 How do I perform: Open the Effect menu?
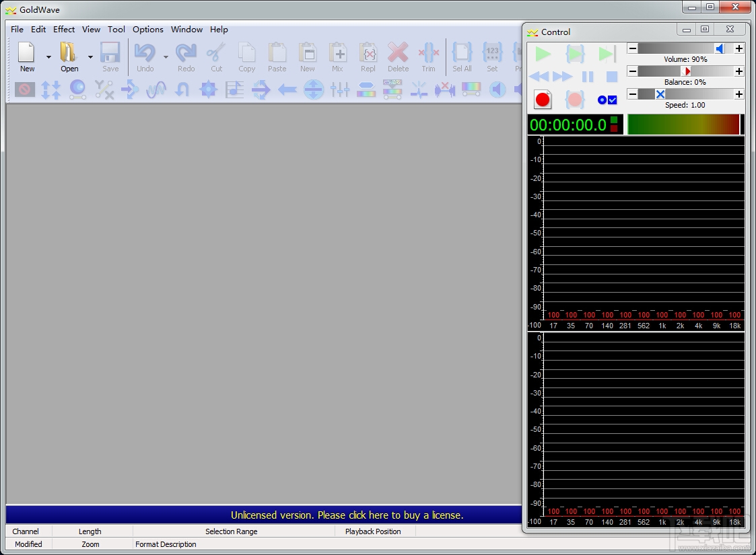pyautogui.click(x=64, y=30)
